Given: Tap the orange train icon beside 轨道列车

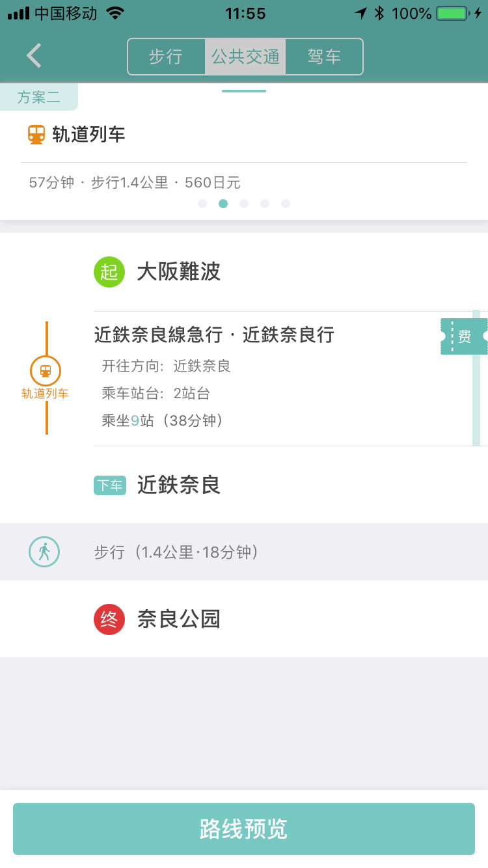Looking at the screenshot, I should [x=36, y=135].
